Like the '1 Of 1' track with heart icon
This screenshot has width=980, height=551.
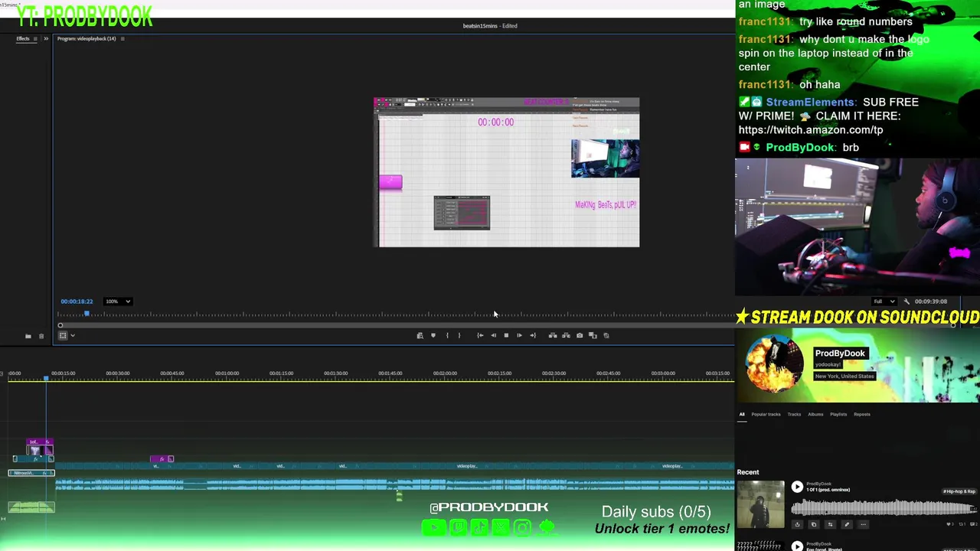tap(950, 524)
